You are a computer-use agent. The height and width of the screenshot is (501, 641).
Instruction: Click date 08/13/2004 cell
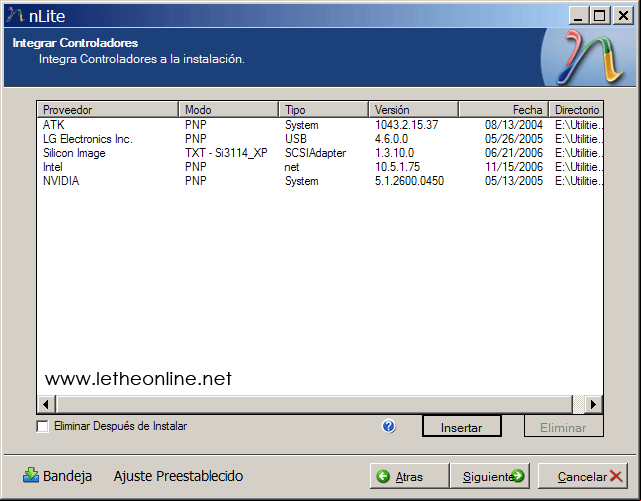[514, 125]
